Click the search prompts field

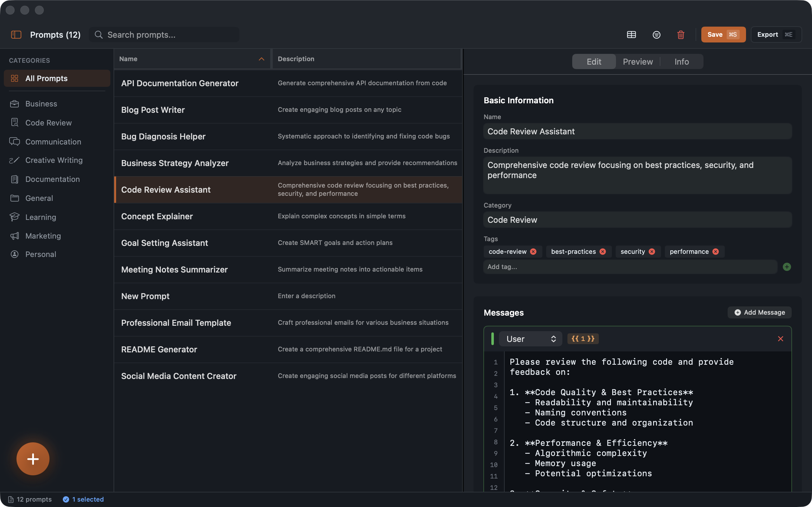(164, 34)
